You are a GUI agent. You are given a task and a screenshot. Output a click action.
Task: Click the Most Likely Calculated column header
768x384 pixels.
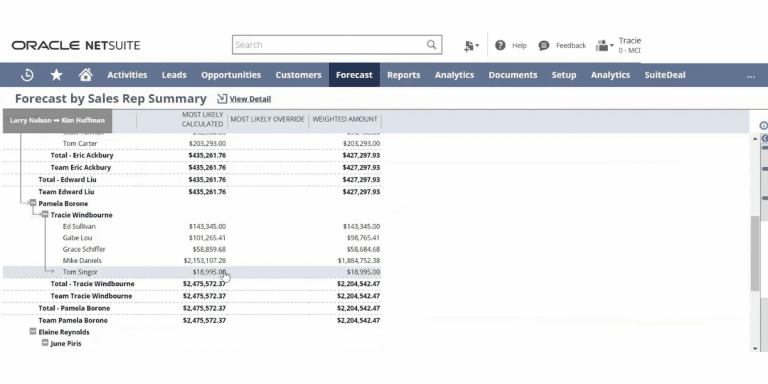tap(202, 119)
